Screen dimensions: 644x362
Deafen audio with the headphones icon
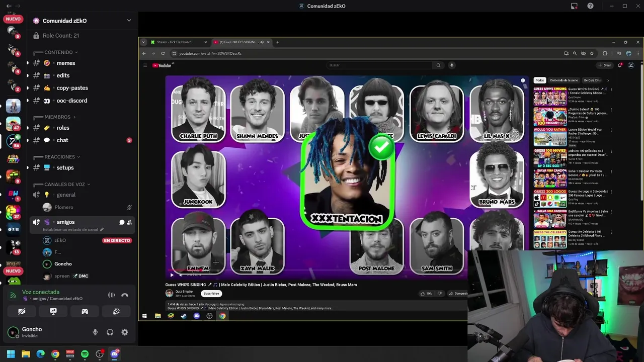click(110, 332)
